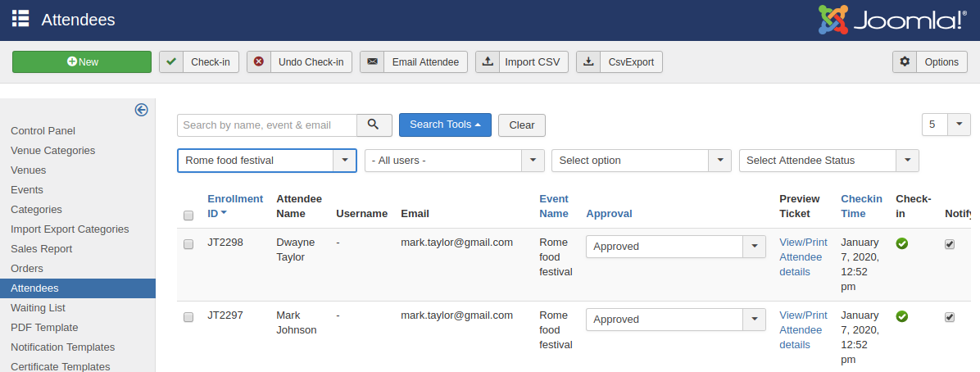Open the menu grid icon at top left
The image size is (980, 372).
(x=20, y=19)
